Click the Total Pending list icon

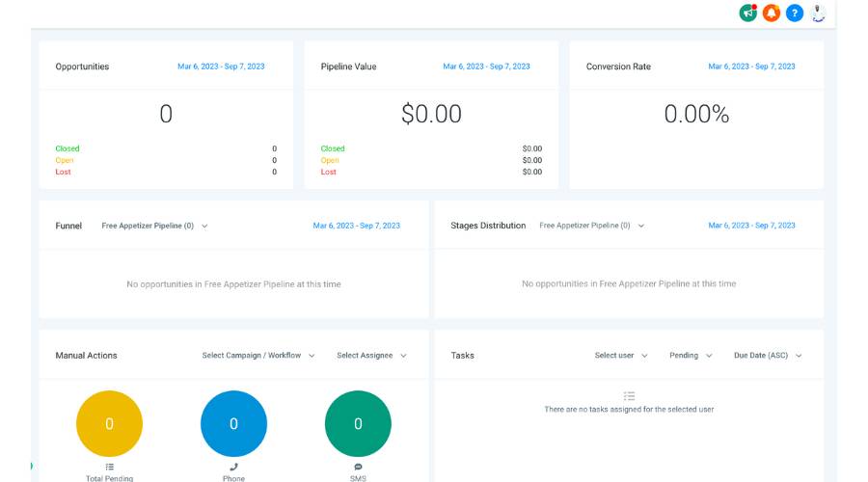(109, 467)
